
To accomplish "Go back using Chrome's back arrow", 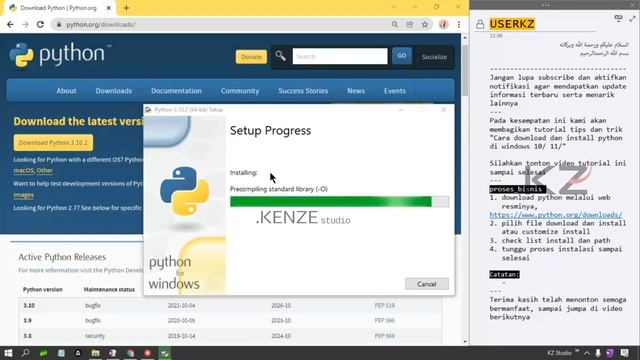I will pos(11,24).
